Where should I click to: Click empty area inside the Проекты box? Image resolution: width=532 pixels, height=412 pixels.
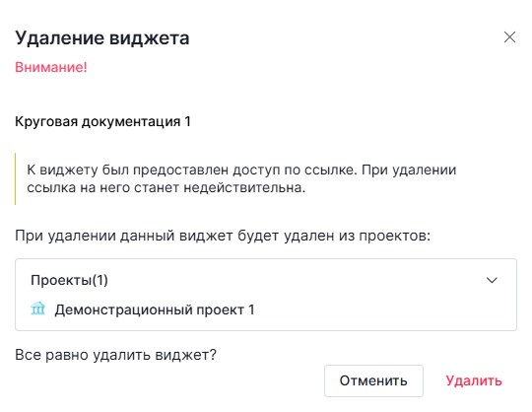373,309
